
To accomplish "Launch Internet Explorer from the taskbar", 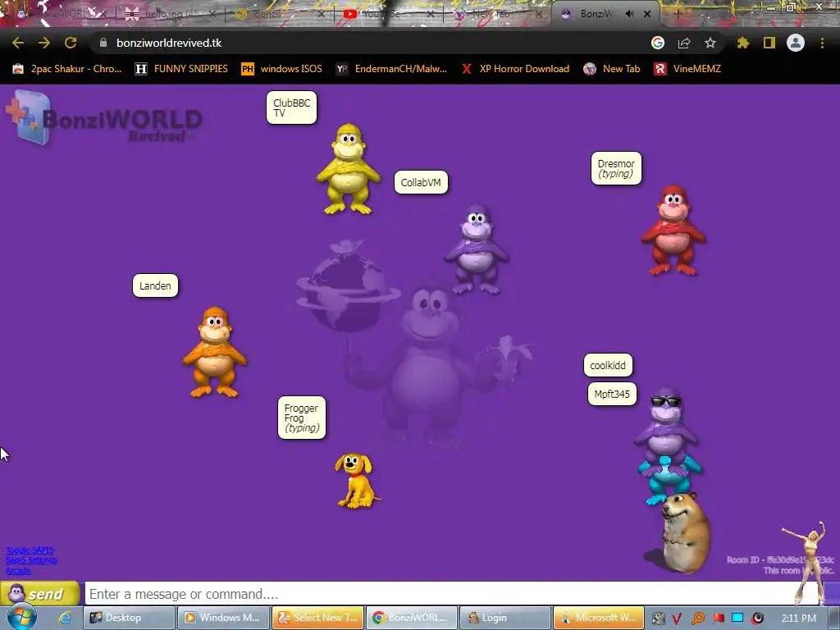I will 66,618.
